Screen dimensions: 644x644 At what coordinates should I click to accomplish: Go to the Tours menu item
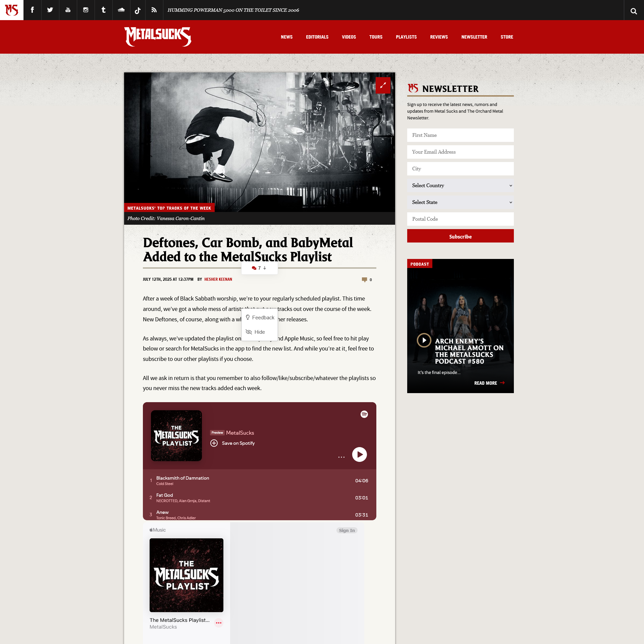coord(376,37)
